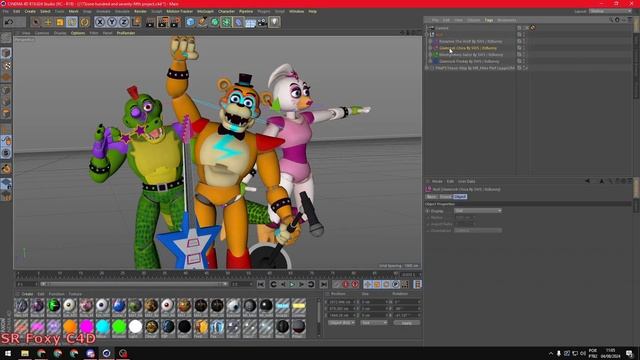This screenshot has width=640, height=360.
Task: Add a Light object from toolbar
Action: [274, 22]
